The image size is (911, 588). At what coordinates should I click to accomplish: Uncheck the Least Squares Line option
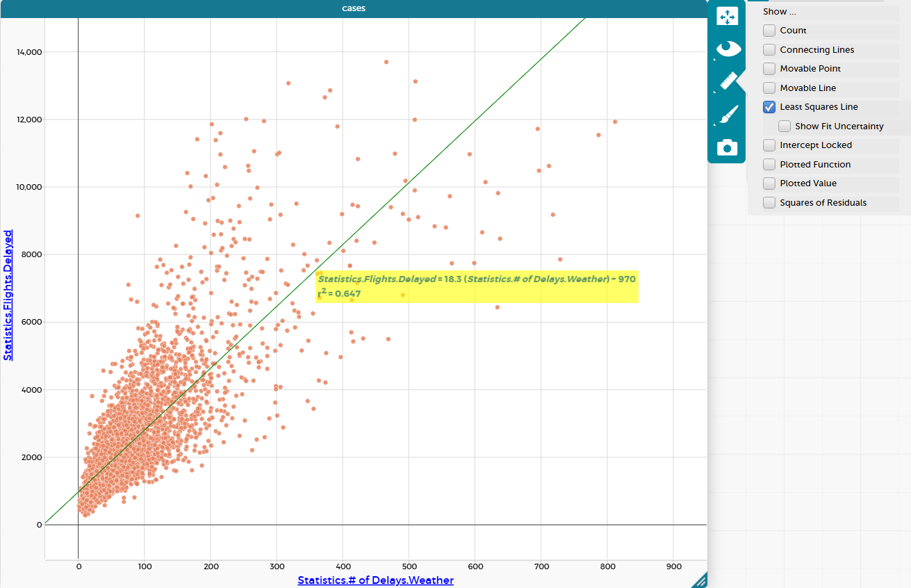[x=769, y=107]
